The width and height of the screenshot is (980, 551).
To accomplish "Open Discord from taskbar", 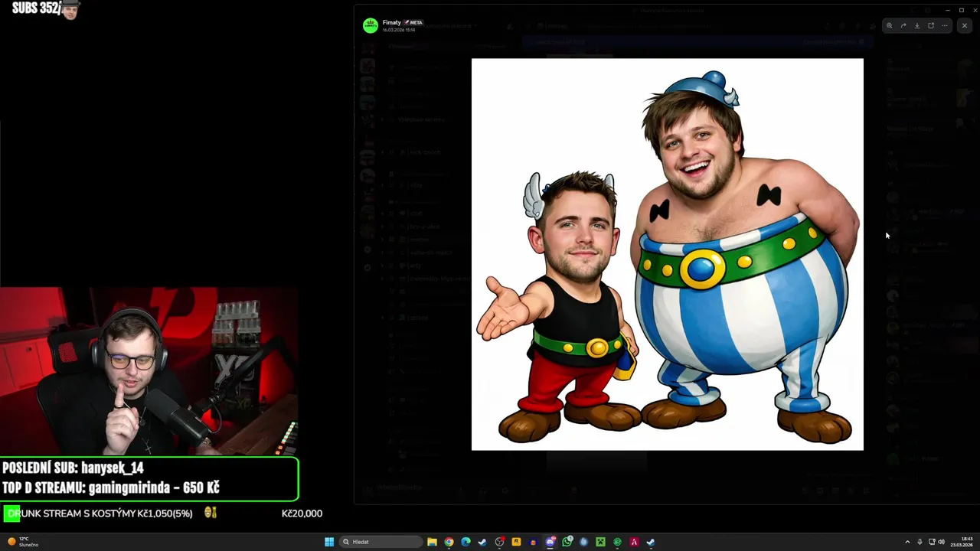I will (550, 542).
